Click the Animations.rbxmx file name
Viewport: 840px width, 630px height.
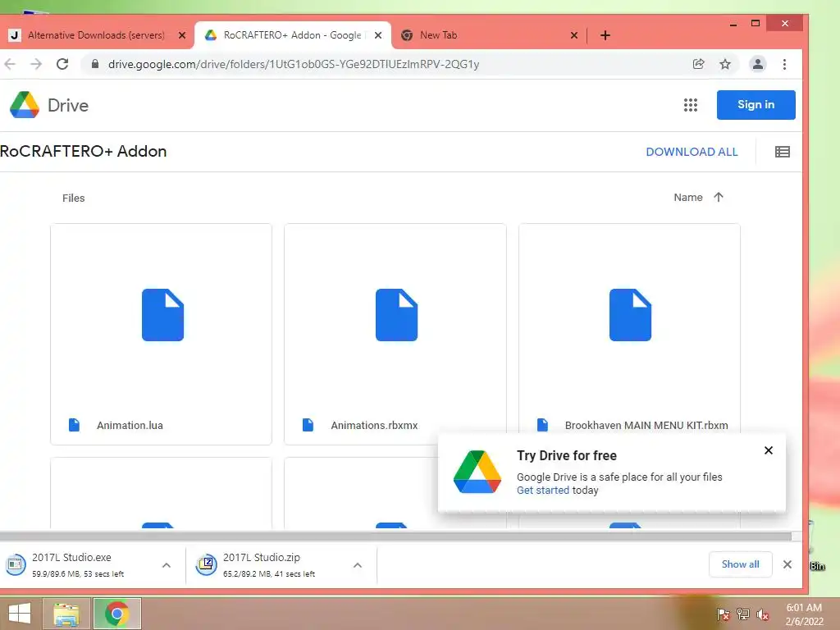coord(374,426)
